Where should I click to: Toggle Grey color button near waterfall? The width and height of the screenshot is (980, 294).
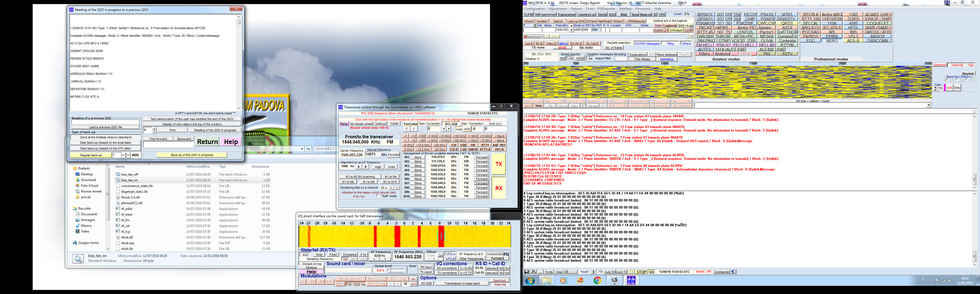[x=957, y=88]
